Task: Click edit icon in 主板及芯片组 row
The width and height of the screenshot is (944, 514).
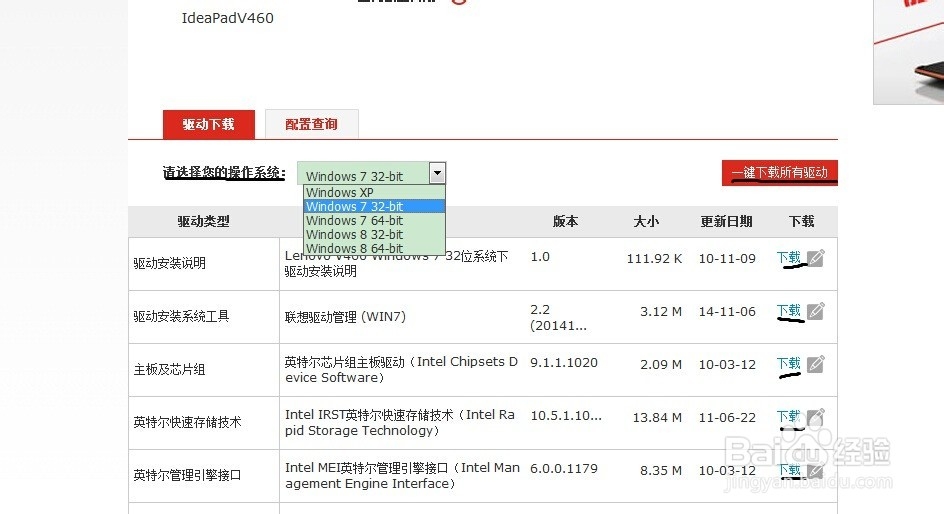Action: click(816, 364)
